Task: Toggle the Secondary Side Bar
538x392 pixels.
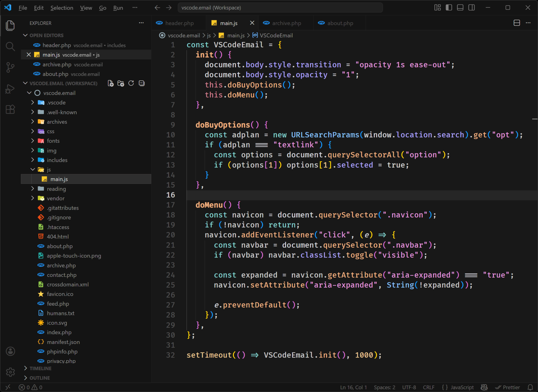Action: click(x=471, y=8)
